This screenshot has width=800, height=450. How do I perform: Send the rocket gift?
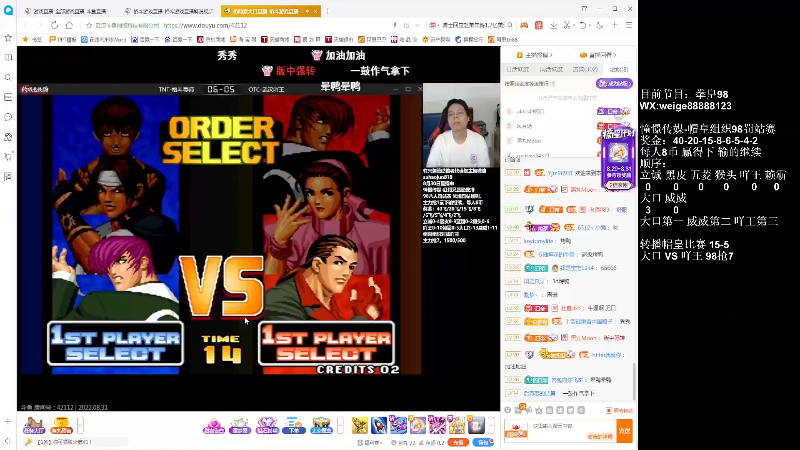coord(379,425)
